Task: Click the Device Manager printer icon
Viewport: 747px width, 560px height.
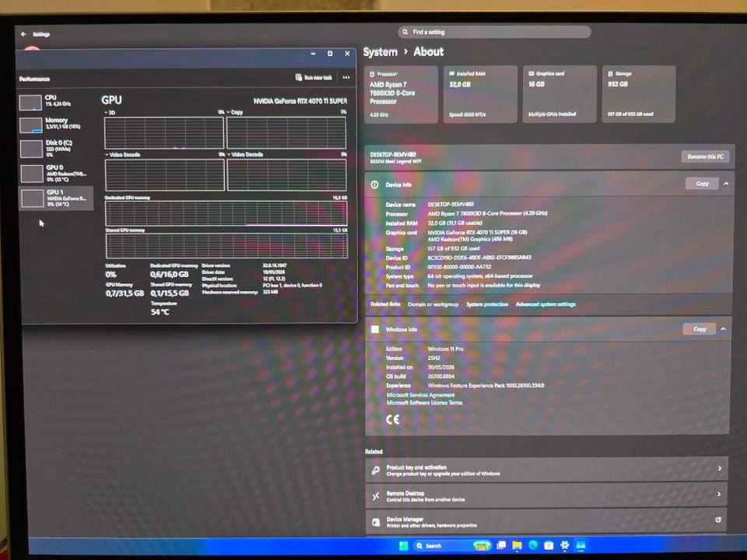Action: [x=376, y=523]
